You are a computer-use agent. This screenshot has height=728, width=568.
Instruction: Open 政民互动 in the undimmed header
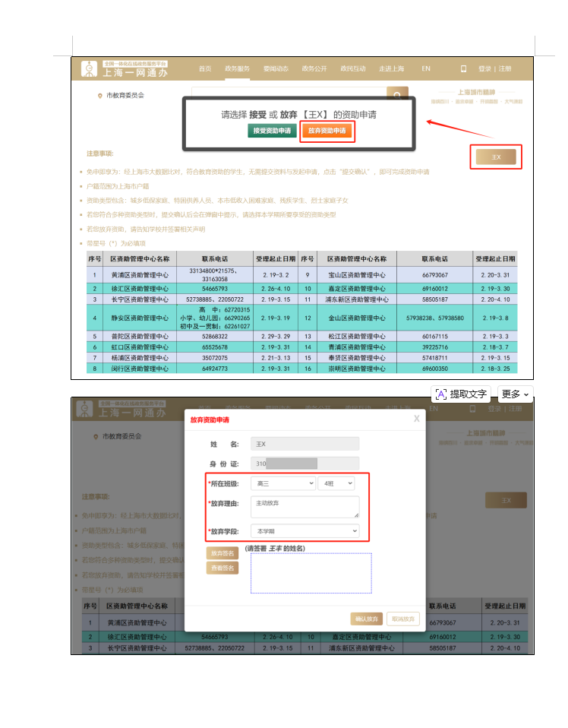tap(352, 68)
